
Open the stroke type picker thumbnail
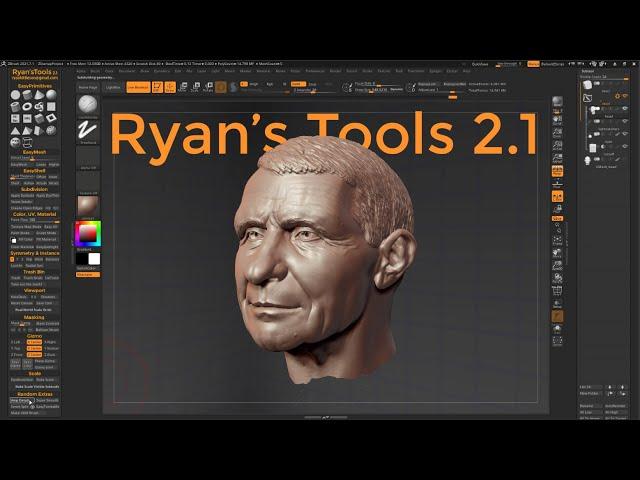[88, 131]
